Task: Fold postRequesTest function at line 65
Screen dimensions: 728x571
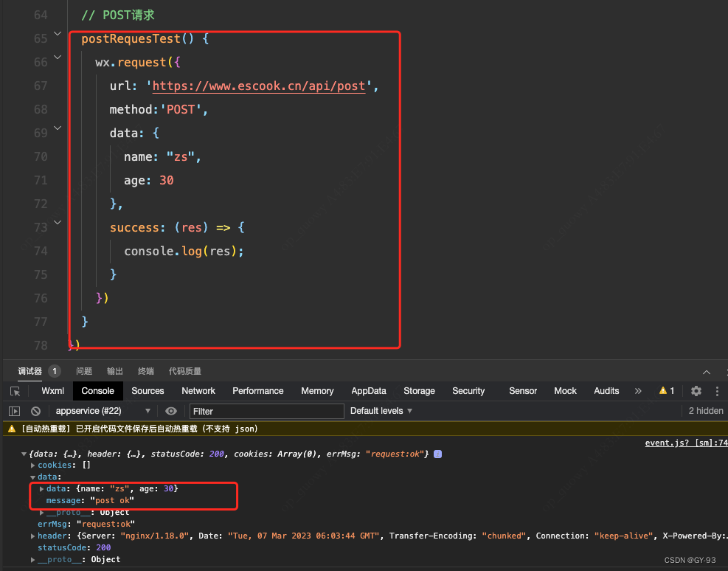Action: [x=58, y=33]
